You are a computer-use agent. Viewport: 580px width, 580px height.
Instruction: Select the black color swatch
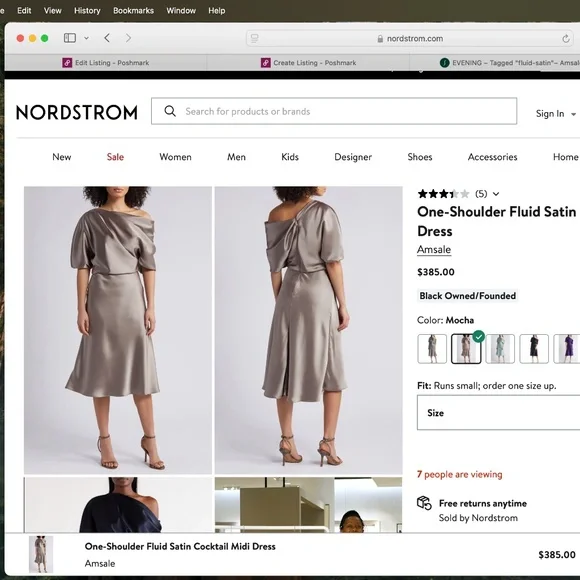[534, 349]
